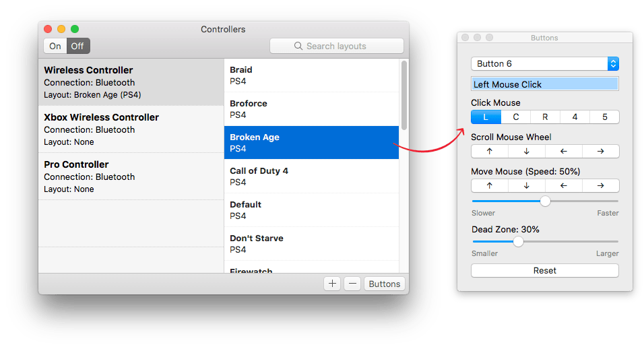Click move mouse down arrow
Image resolution: width=644 pixels, height=349 pixels.
tap(527, 185)
